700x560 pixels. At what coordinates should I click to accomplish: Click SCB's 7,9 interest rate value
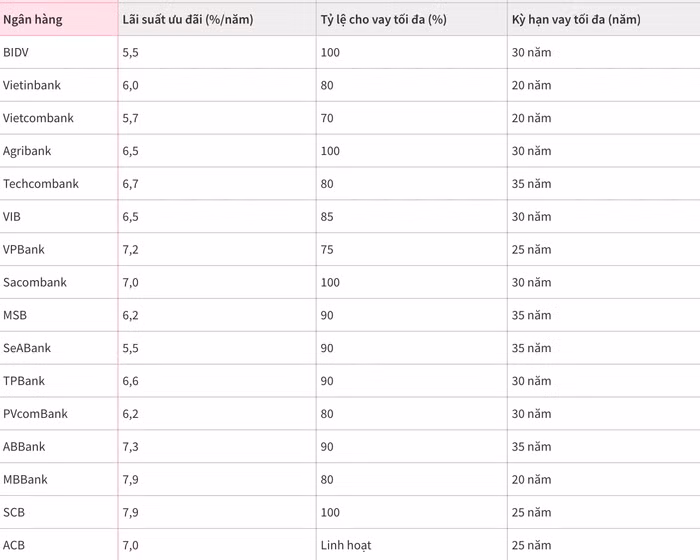[x=130, y=512]
